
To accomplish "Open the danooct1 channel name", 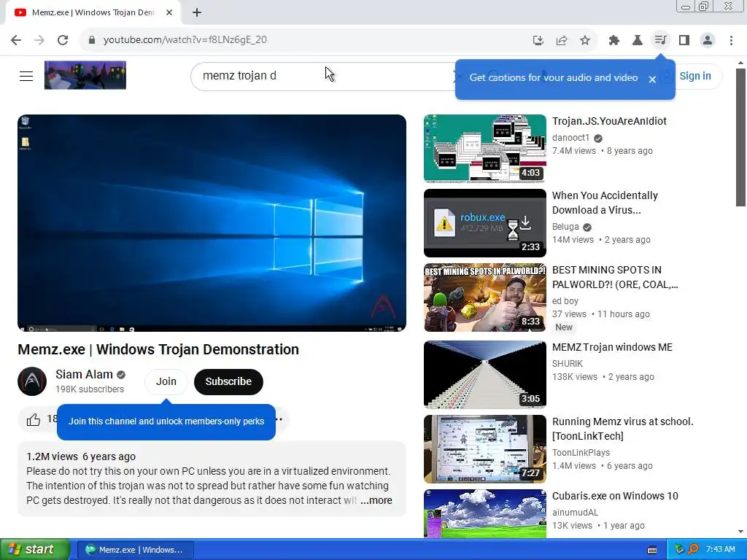I will 570,138.
